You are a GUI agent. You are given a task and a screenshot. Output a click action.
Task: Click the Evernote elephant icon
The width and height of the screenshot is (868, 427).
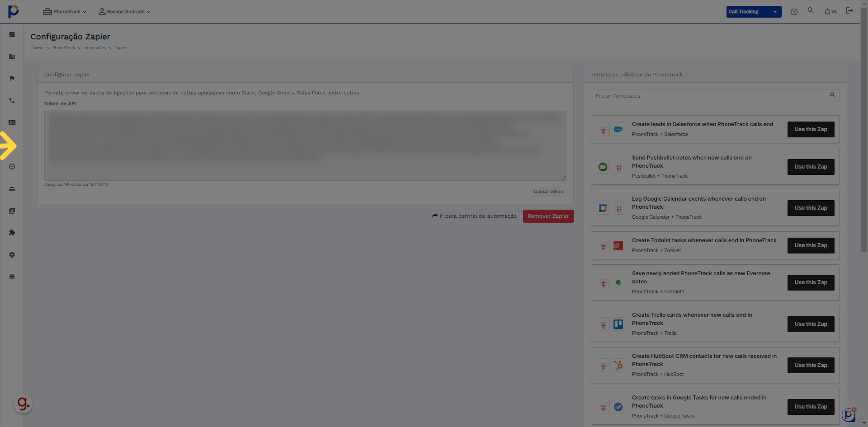point(618,283)
